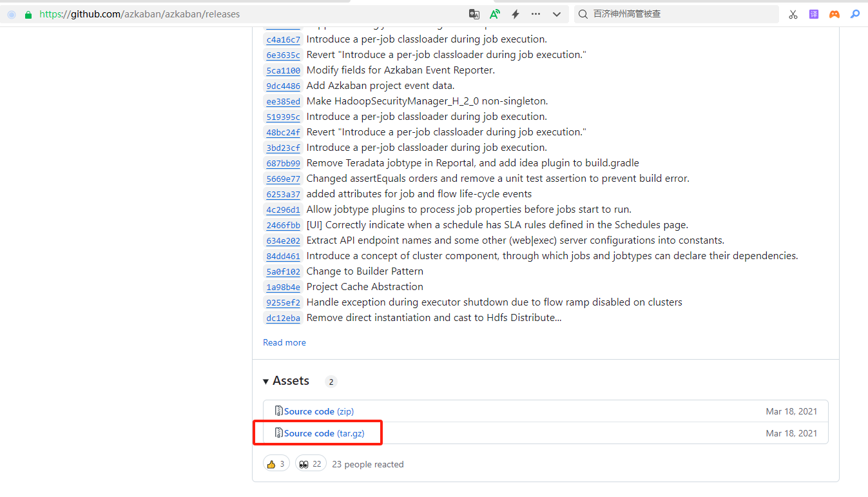Open commit ee385ed
The height and width of the screenshot is (497, 868).
[x=284, y=102]
